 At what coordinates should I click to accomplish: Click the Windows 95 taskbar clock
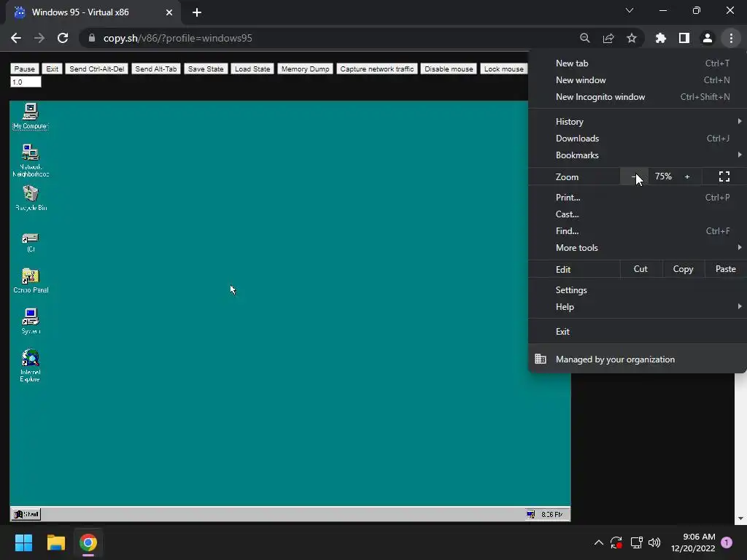[x=551, y=514]
